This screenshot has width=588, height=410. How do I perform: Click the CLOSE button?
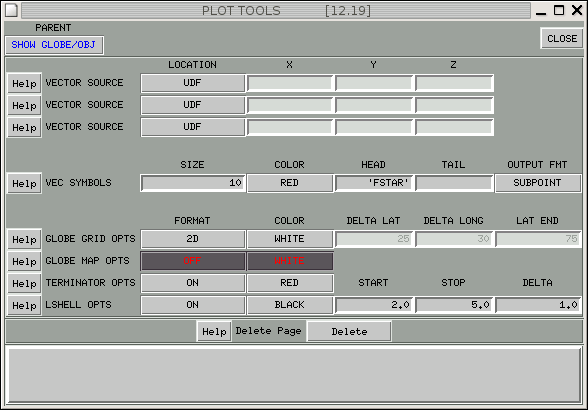[561, 38]
